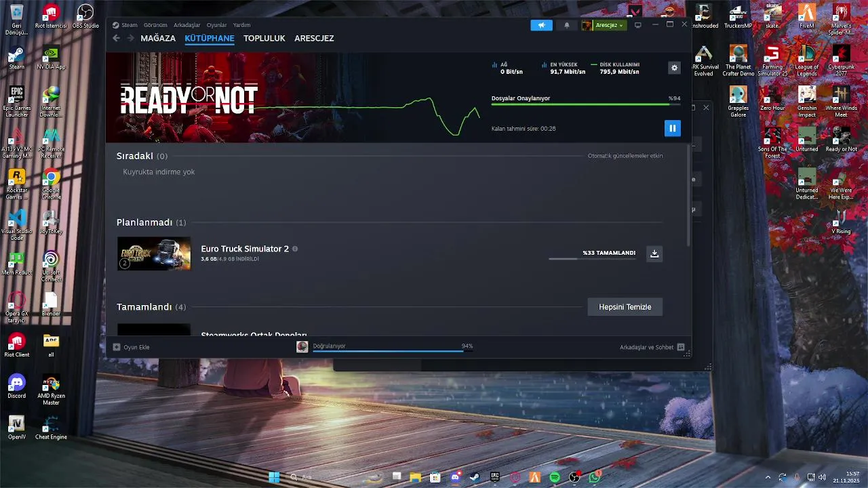Open NVIDIA App desktop shortcut
This screenshot has width=868, height=488.
pos(51,58)
